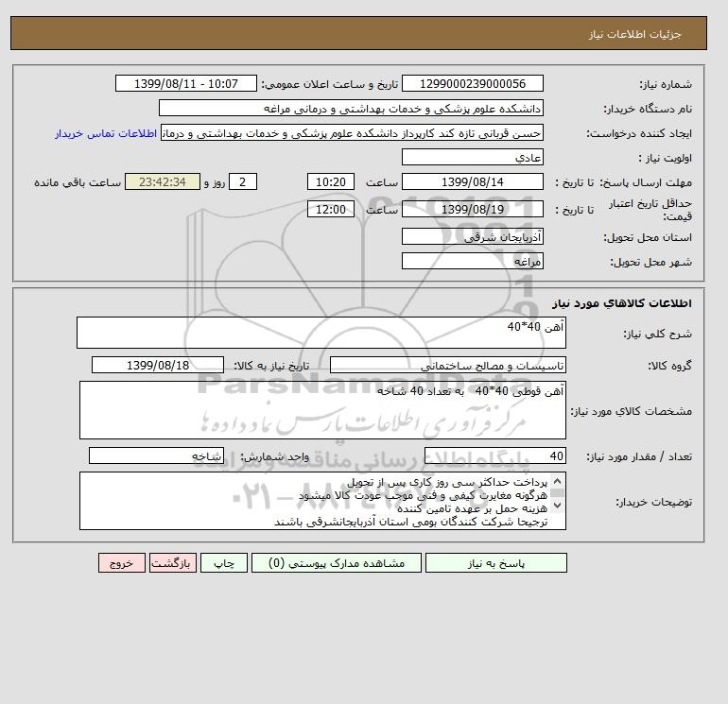Click label گروه کالا
The image size is (728, 704).
pos(669,366)
